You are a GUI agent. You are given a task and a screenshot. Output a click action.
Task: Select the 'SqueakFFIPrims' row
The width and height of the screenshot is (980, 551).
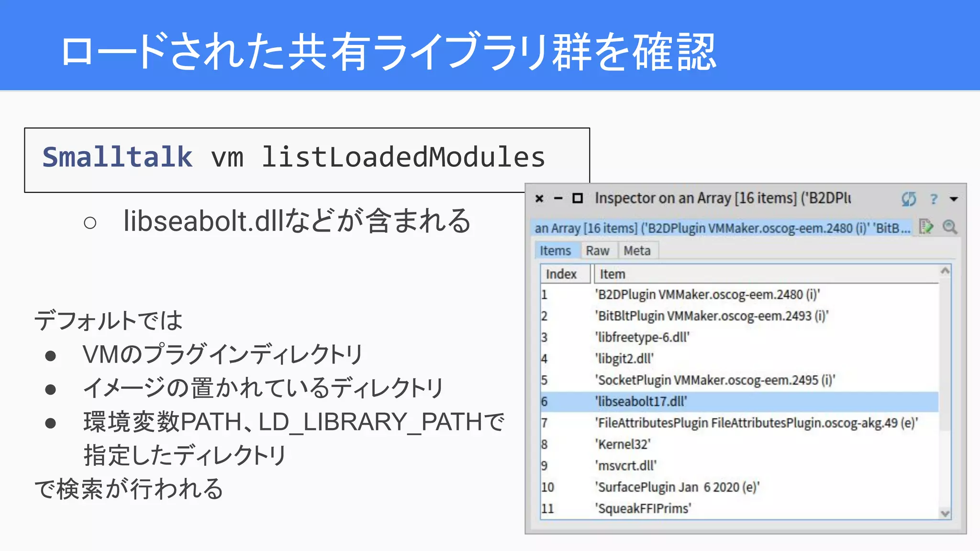click(x=739, y=508)
